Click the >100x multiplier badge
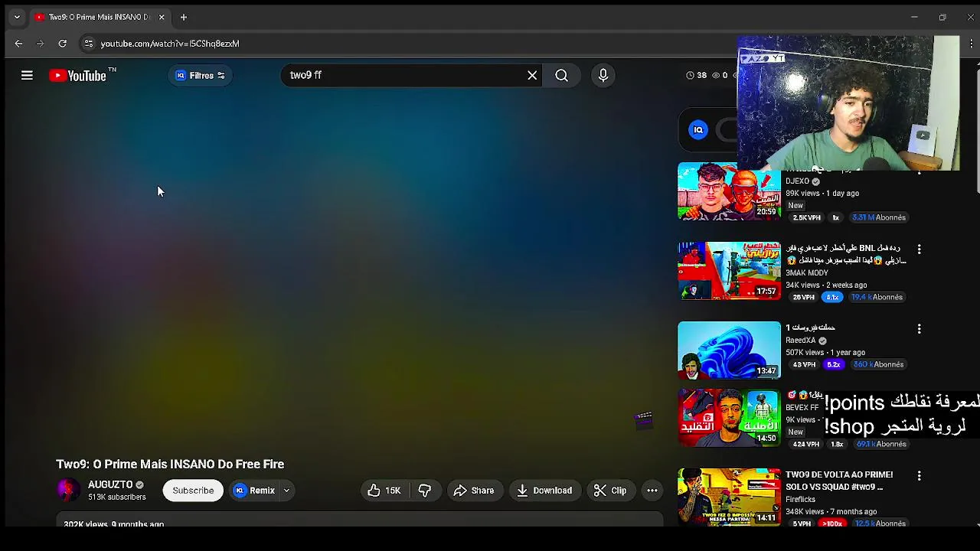 click(831, 523)
